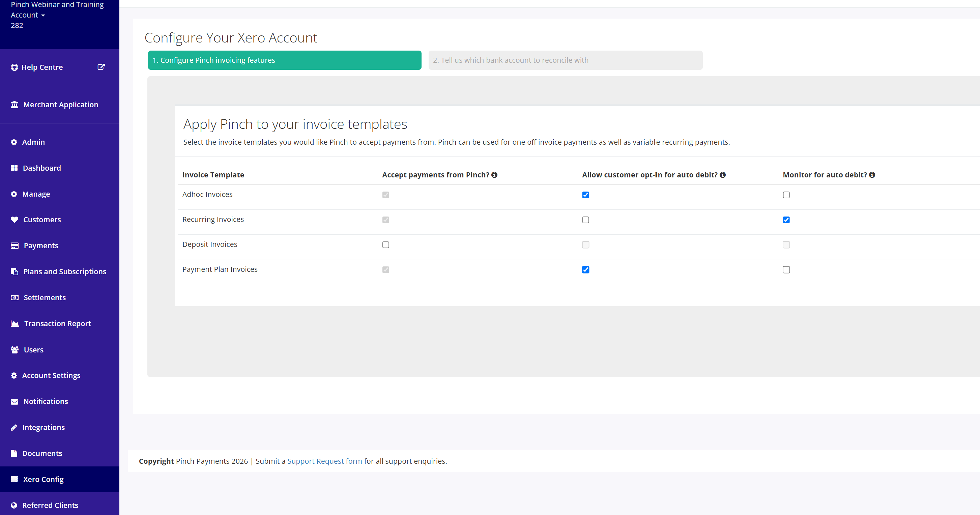Image resolution: width=980 pixels, height=515 pixels.
Task: Click the Account Settings gear icon
Action: tap(14, 376)
